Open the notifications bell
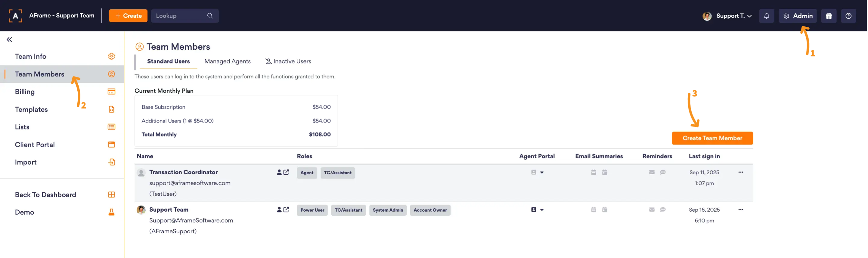This screenshot has height=258, width=868. click(x=766, y=16)
